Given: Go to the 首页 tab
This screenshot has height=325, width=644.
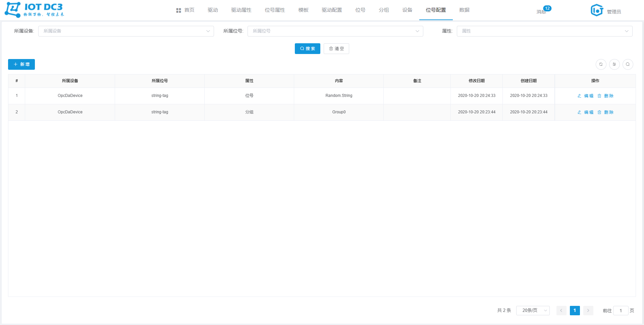Looking at the screenshot, I should pyautogui.click(x=185, y=10).
